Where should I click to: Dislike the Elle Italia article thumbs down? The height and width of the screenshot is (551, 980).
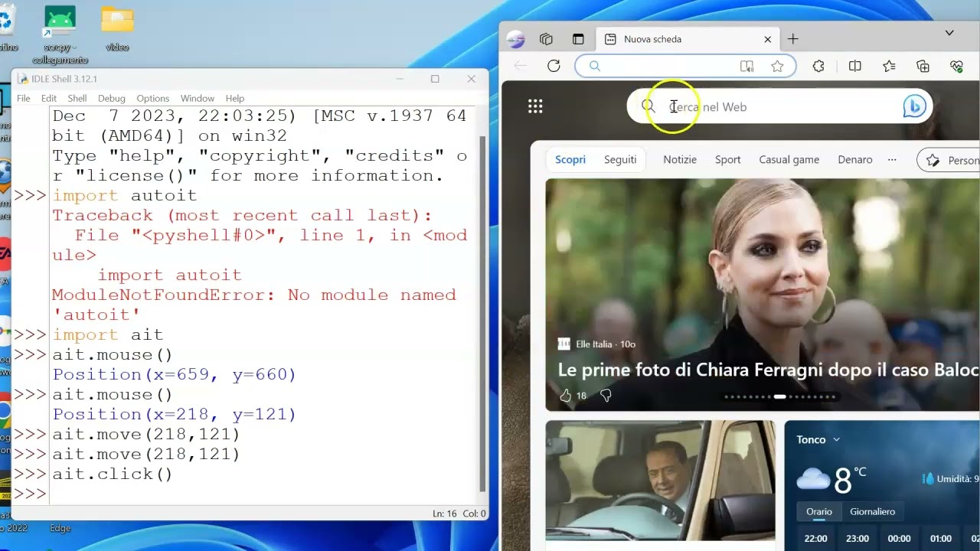point(606,396)
